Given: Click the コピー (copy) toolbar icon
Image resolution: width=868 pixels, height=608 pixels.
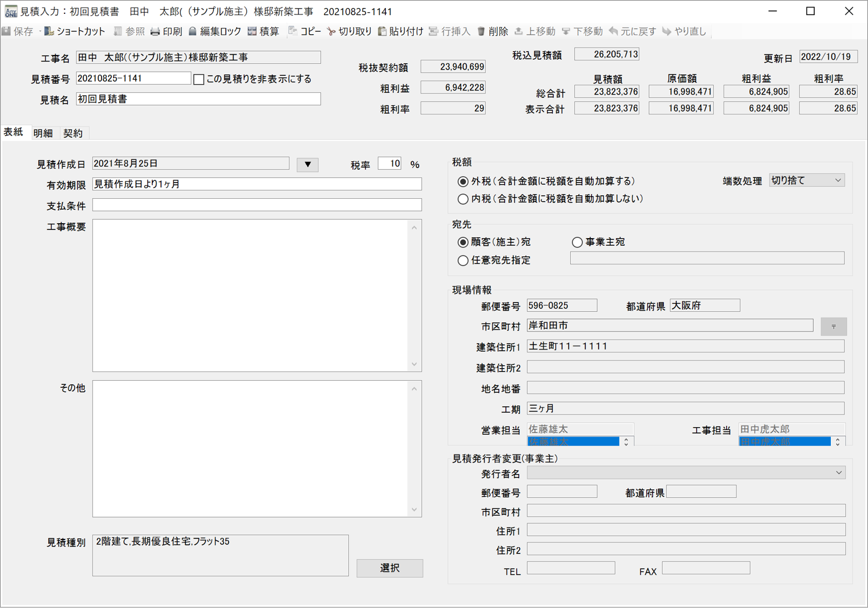Looking at the screenshot, I should (293, 31).
